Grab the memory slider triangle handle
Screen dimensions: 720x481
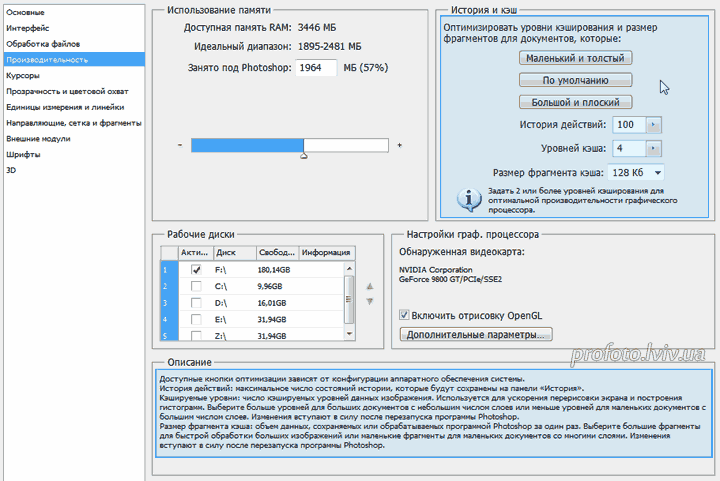304,156
